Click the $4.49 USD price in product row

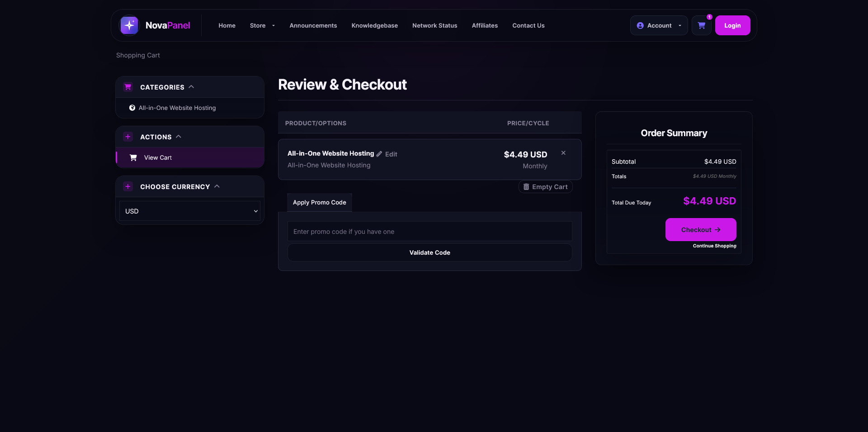coord(525,155)
